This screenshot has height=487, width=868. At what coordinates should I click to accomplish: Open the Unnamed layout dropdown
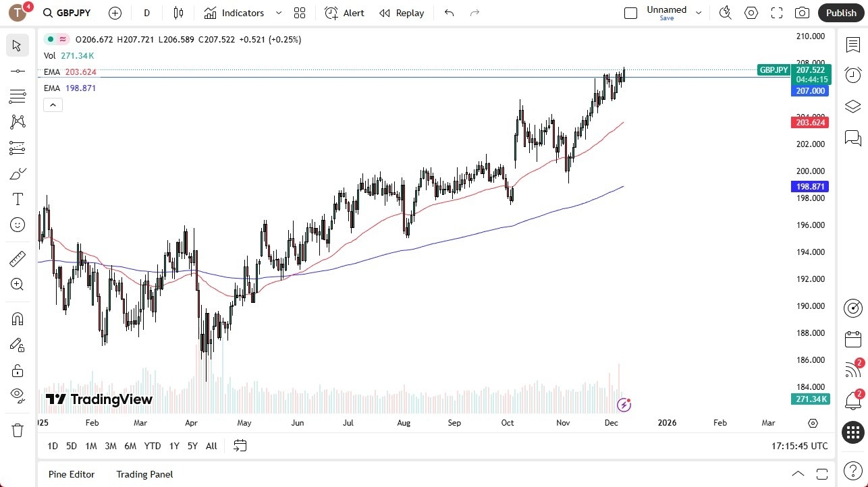699,12
